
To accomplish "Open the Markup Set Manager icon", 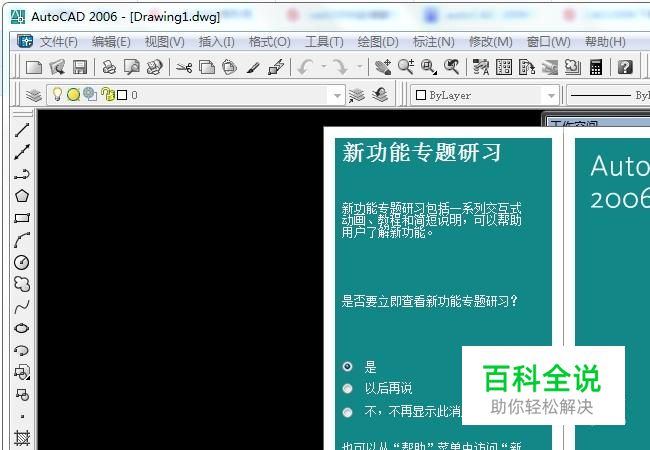I will click(x=572, y=67).
